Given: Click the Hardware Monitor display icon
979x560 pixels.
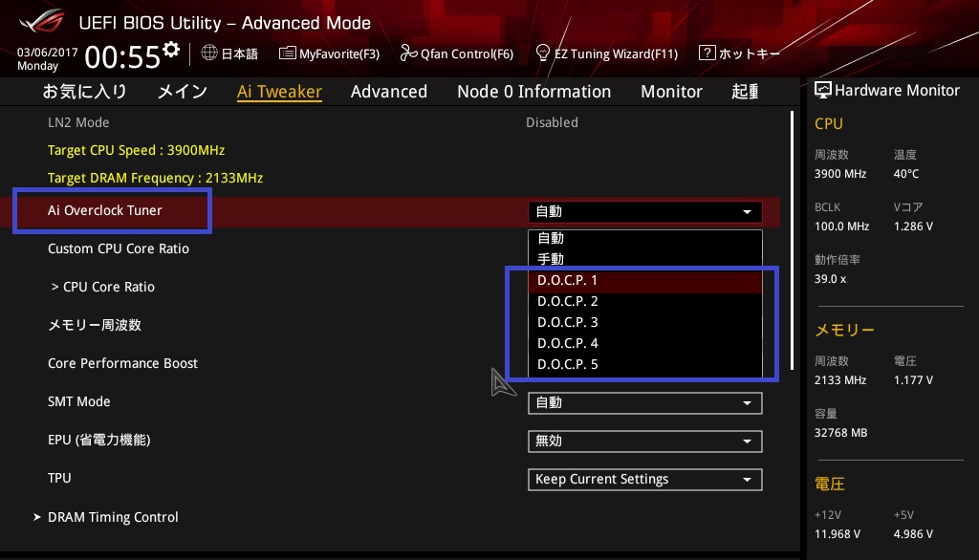Looking at the screenshot, I should point(823,90).
